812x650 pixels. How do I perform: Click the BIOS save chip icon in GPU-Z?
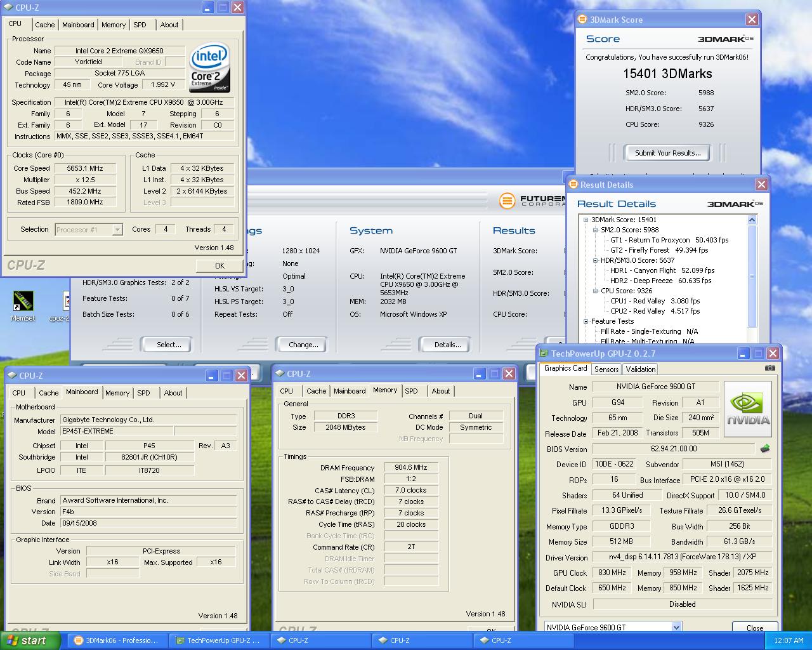coord(764,449)
